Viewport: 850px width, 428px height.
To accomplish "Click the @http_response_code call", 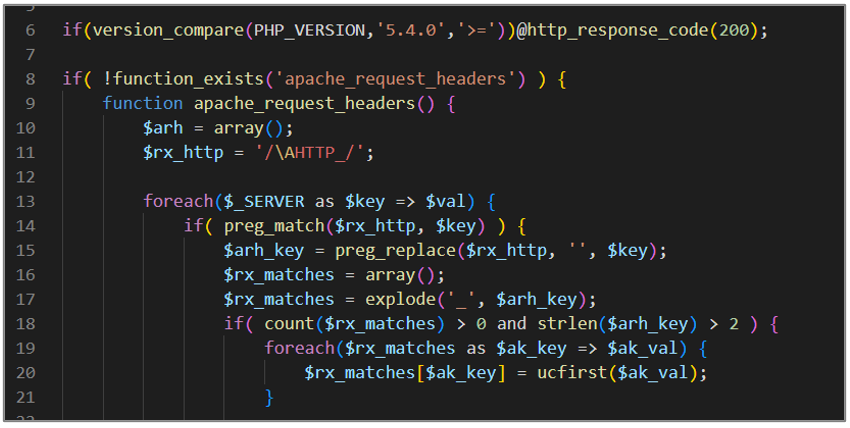I will [613, 30].
